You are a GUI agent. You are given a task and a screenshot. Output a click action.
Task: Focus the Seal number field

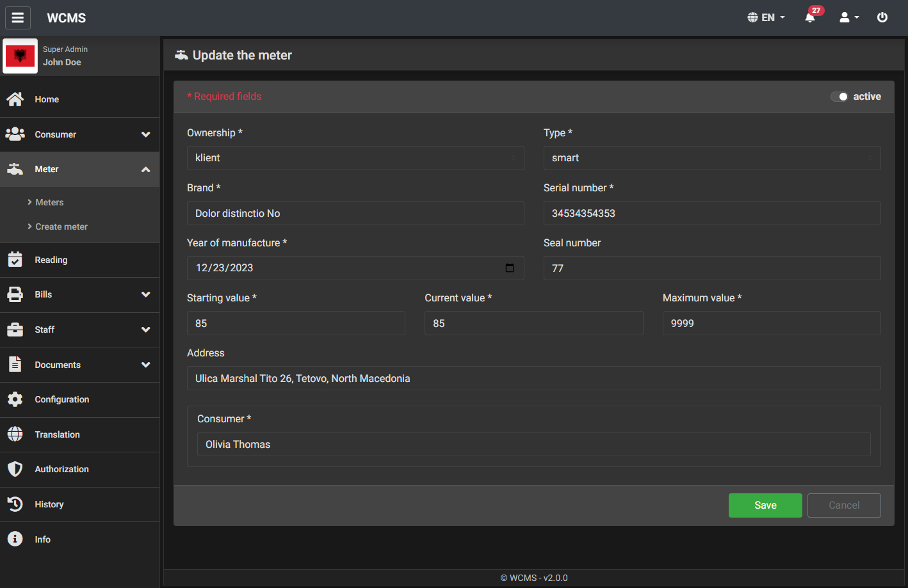712,268
